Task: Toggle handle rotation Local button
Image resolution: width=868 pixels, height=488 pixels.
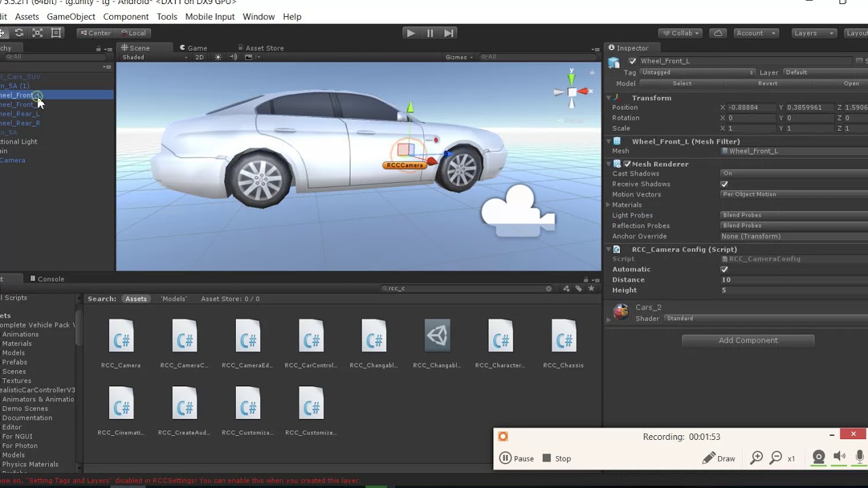Action: tap(133, 33)
